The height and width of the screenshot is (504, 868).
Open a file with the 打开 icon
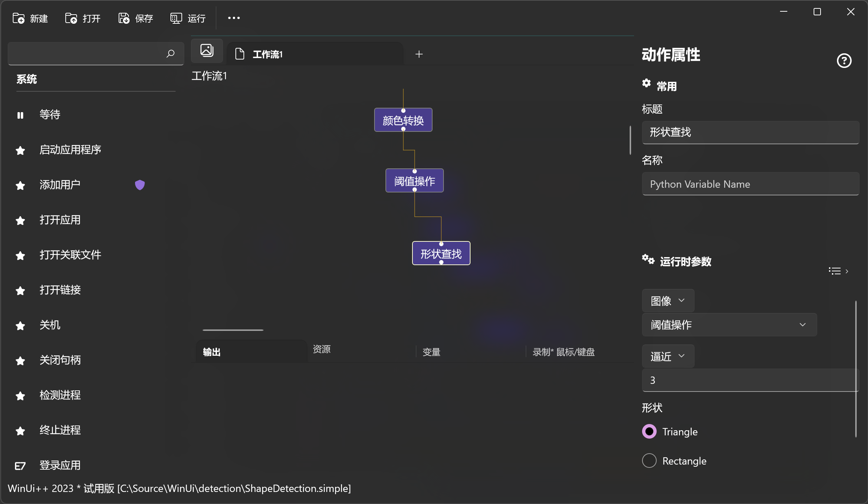coord(82,18)
